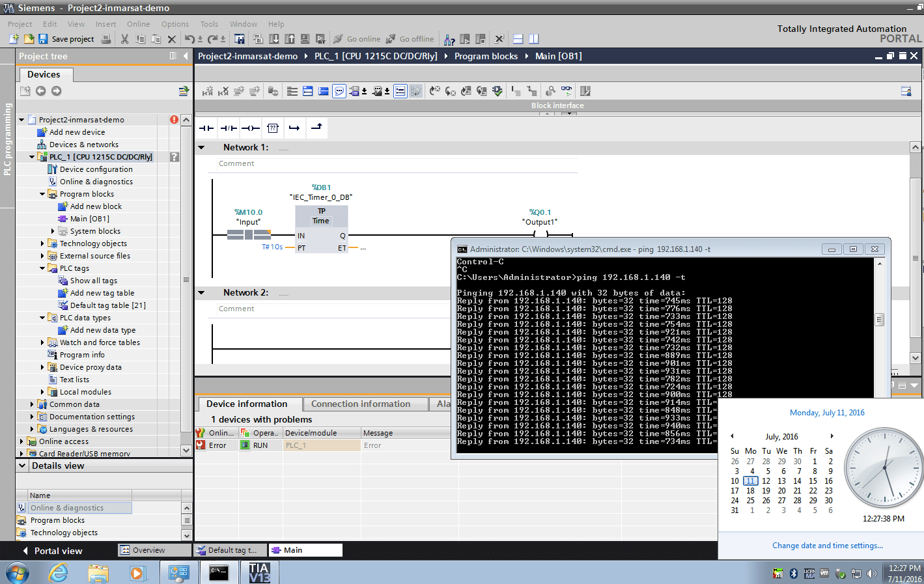Screen dimensions: 924x584
Task: Open Main [OB1] in the project tree
Action: (x=90, y=219)
